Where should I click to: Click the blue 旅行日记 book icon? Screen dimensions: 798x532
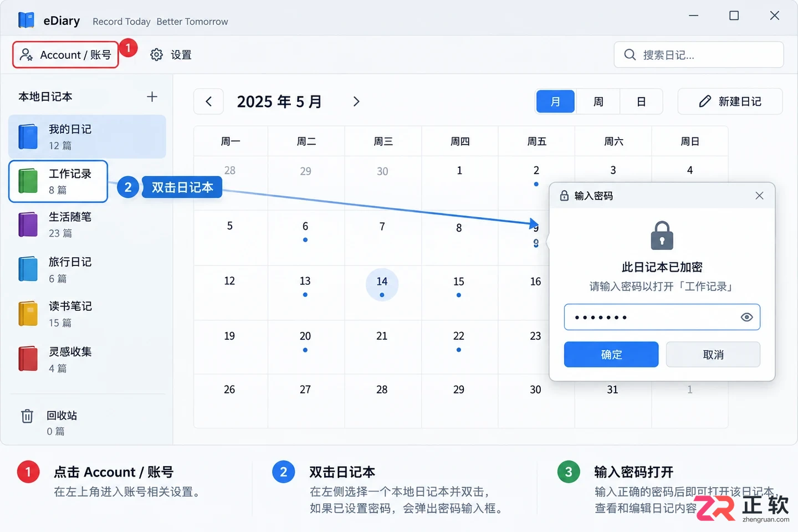point(28,269)
